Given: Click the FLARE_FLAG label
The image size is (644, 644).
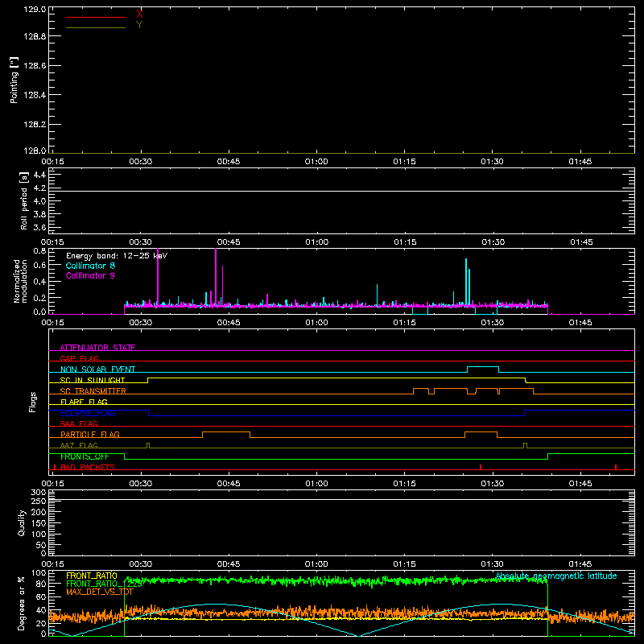Looking at the screenshot, I should (x=84, y=402).
